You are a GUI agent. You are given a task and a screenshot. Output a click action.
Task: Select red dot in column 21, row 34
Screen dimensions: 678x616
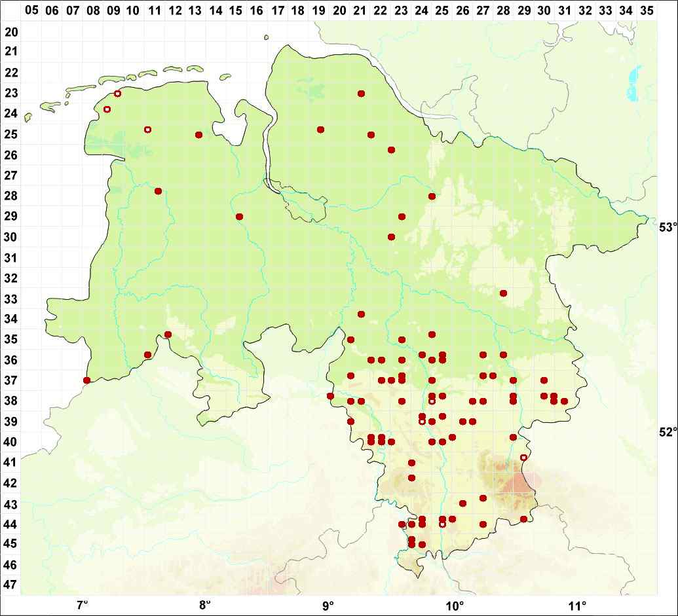362,314
